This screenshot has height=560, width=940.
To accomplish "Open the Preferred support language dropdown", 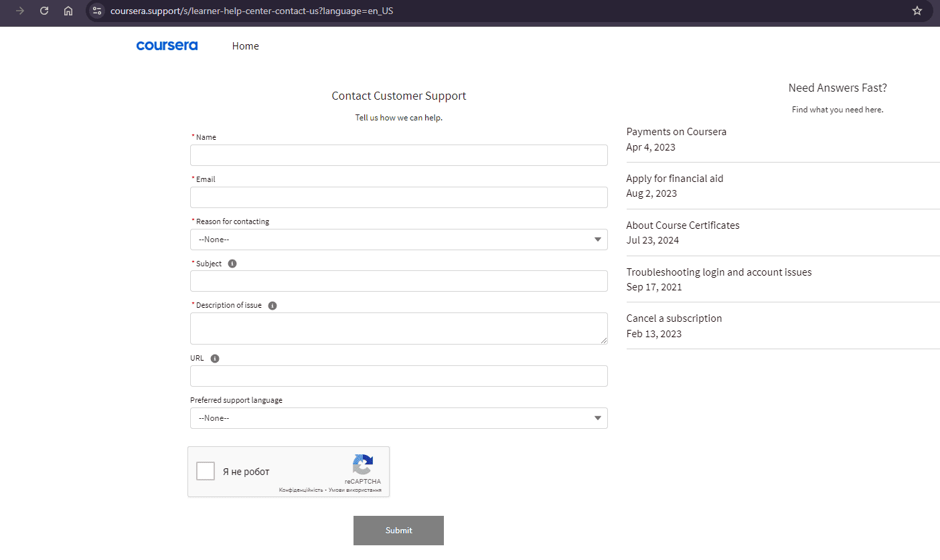I will [x=399, y=418].
